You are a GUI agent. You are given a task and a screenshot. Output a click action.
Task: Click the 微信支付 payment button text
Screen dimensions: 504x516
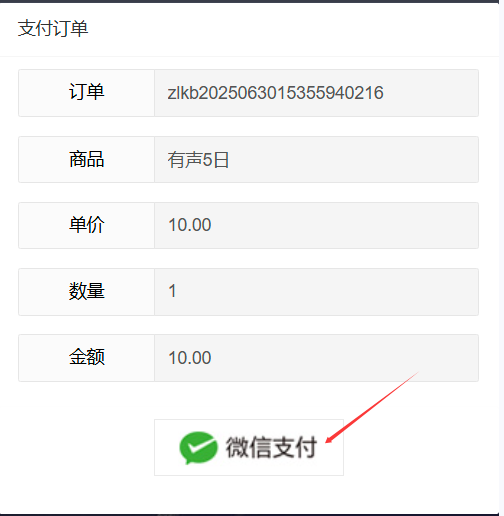[271, 447]
